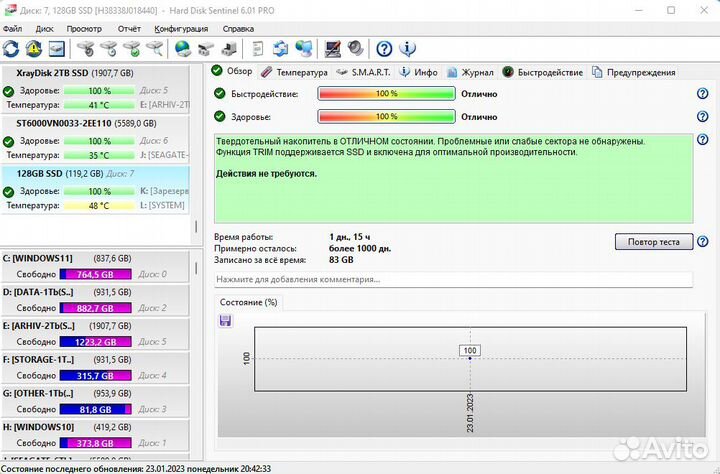Viewport: 720px width, 474px height.
Task: Click the disk with green checkmark icon
Action: click(x=132, y=48)
